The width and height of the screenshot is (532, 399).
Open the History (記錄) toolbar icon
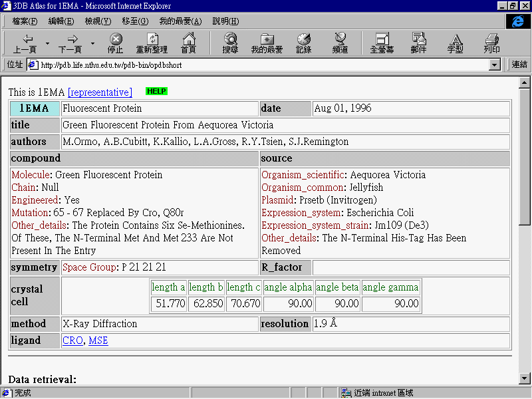[x=303, y=43]
